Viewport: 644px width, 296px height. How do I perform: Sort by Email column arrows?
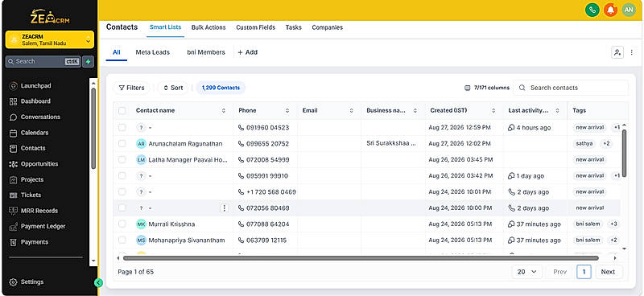pos(352,111)
